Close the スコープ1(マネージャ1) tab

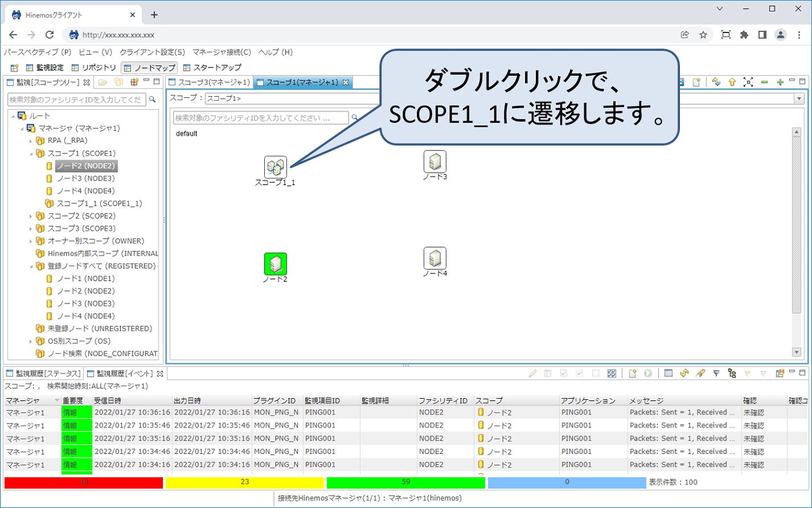click(345, 83)
